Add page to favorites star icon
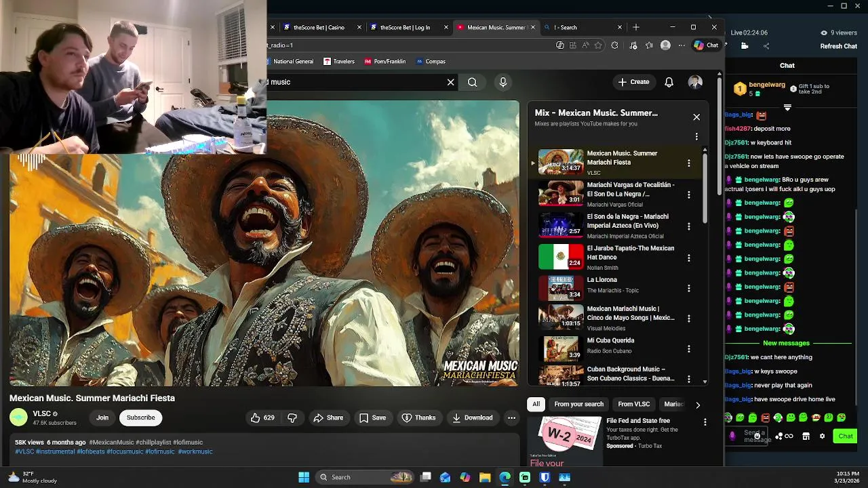This screenshot has height=488, width=868. coord(598,45)
